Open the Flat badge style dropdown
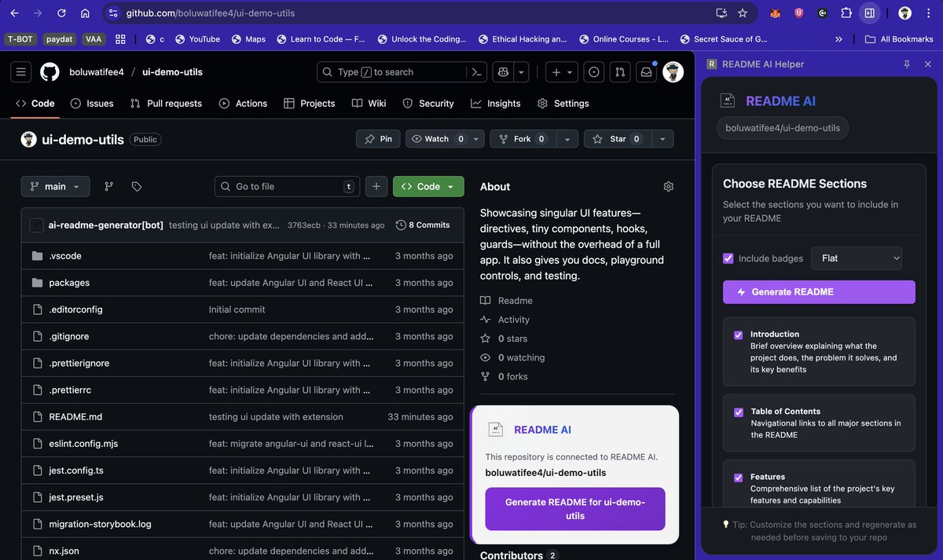This screenshot has width=943, height=560. coord(857,258)
